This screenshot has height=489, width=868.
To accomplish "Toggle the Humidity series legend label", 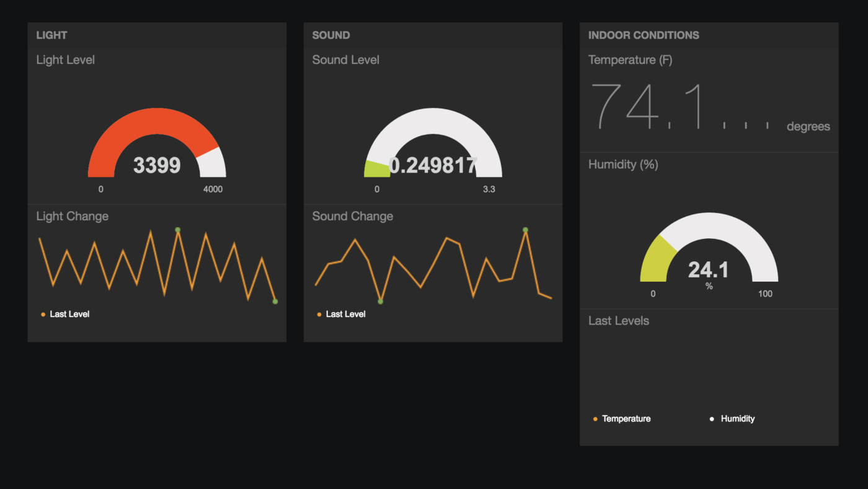I will 737,419.
